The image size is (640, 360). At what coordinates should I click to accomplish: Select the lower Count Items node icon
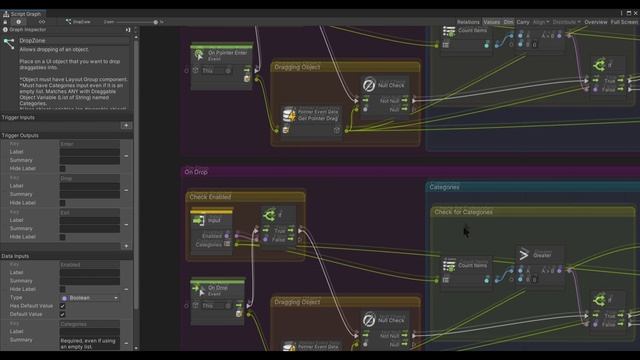[x=449, y=266]
